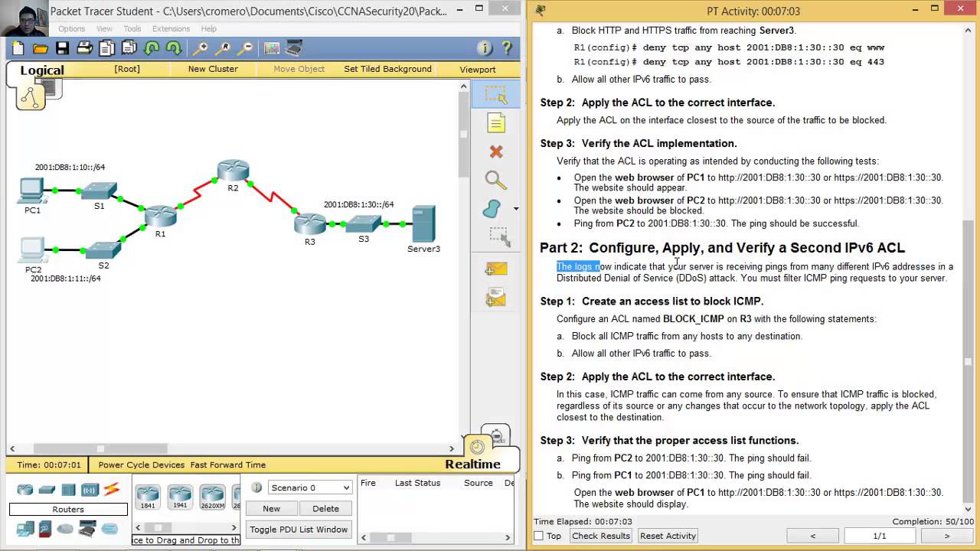Click the New Cluster button

tap(213, 69)
